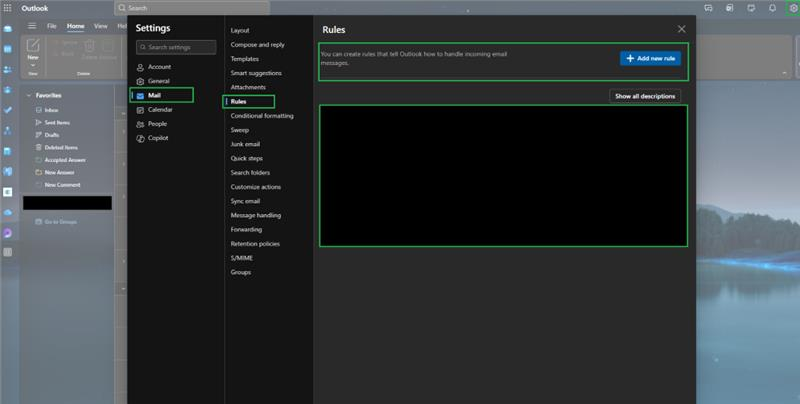
Task: Click the Go to Groups link
Action: [x=60, y=222]
